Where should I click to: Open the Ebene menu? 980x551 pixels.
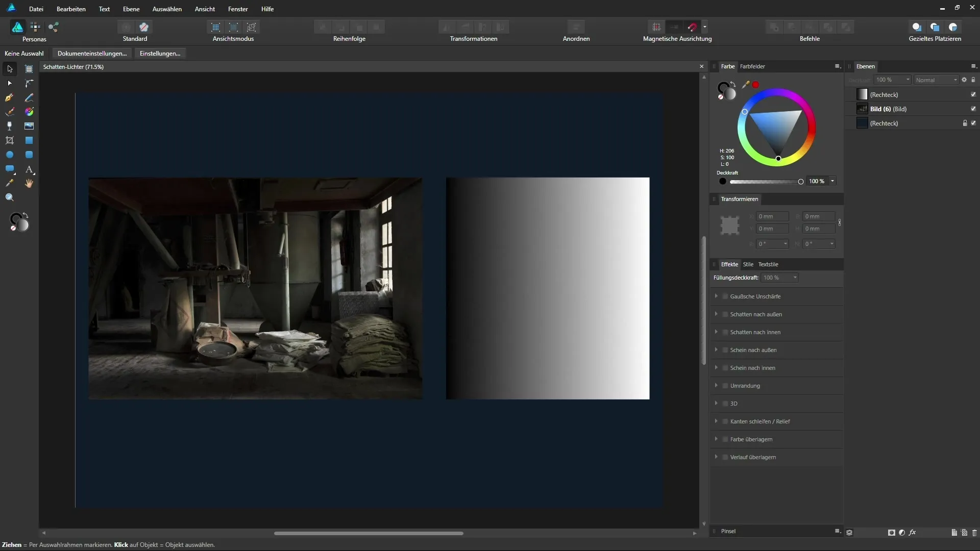(131, 9)
